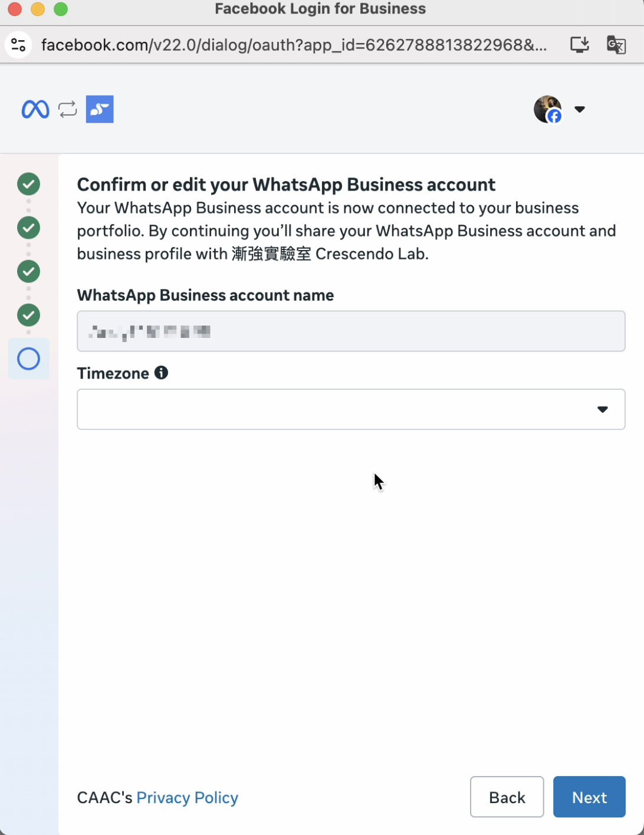
Task: Click the facebook.com URL in address bar
Action: pyautogui.click(x=294, y=45)
